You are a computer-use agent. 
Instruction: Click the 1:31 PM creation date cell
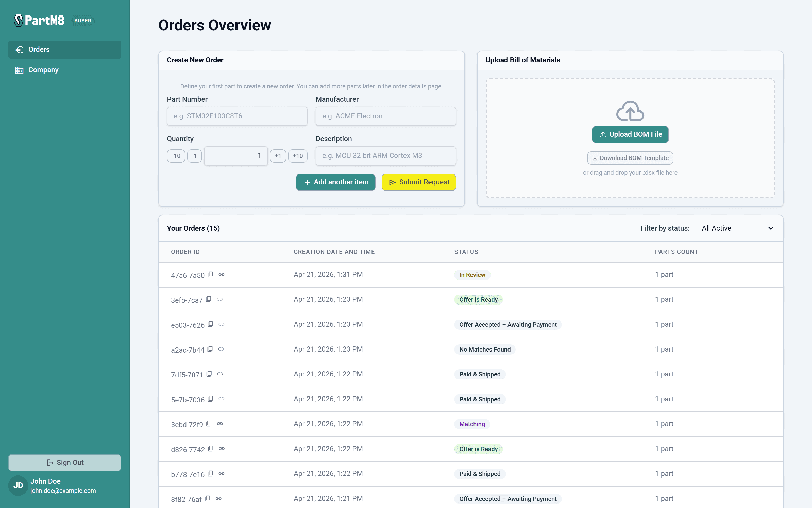[328, 275]
